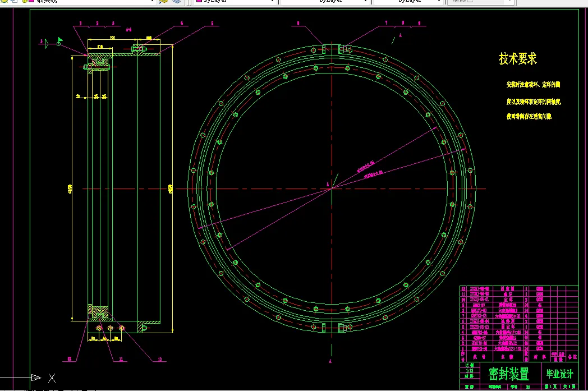
Task: Select the note line starting 度以及动环和定环
Action: (x=534, y=102)
